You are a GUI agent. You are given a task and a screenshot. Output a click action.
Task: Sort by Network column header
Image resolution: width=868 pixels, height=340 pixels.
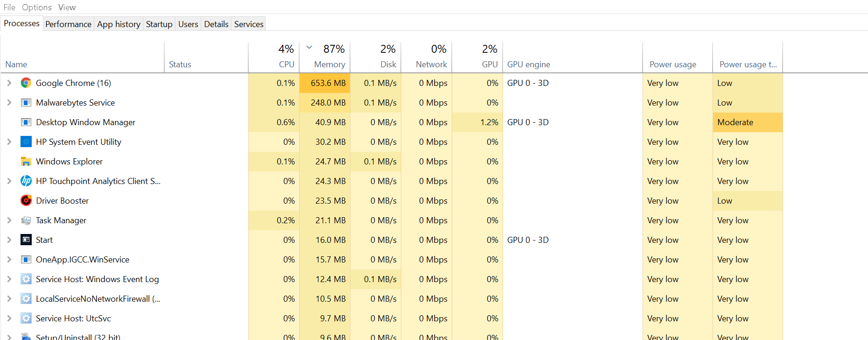pos(427,57)
